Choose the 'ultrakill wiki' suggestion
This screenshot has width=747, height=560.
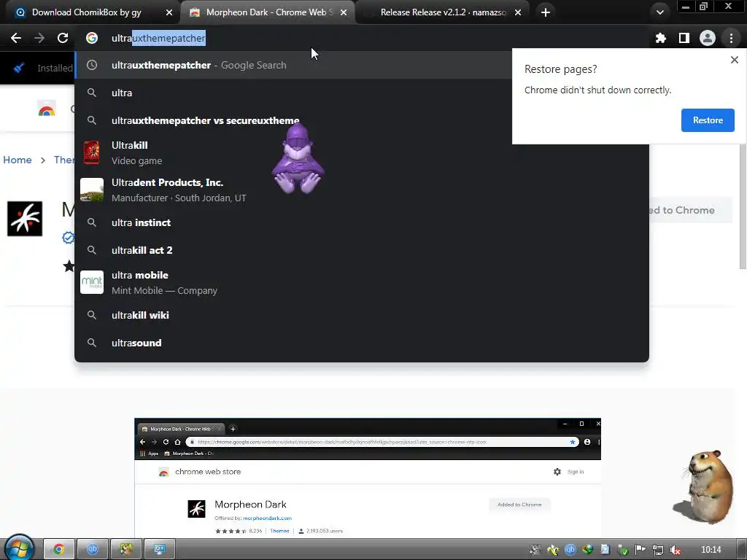(362, 315)
